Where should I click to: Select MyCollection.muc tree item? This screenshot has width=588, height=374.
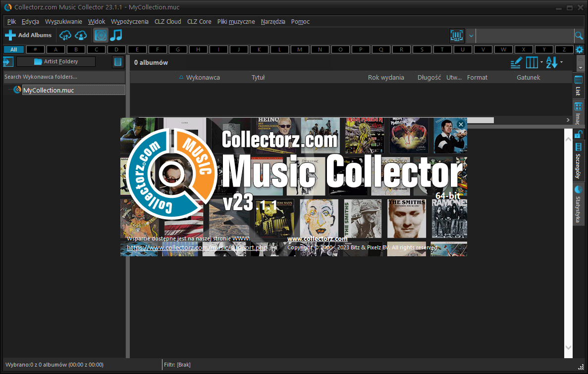pyautogui.click(x=73, y=90)
